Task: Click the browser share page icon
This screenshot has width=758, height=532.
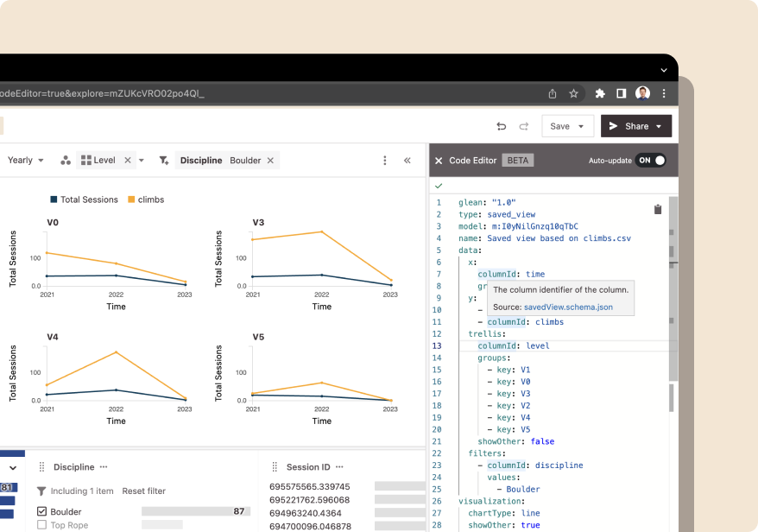Action: (x=552, y=94)
